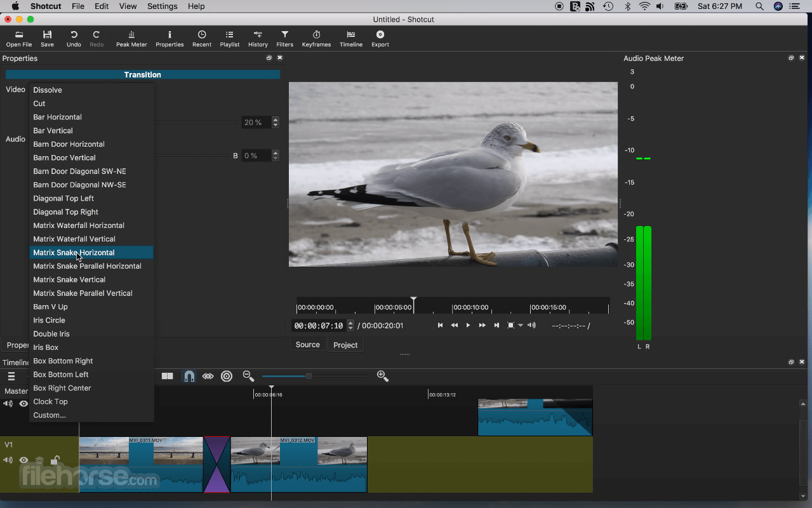Select the MVI_0311.MOV clip on timeline
Screen dimensions: 812x508
pos(141,464)
